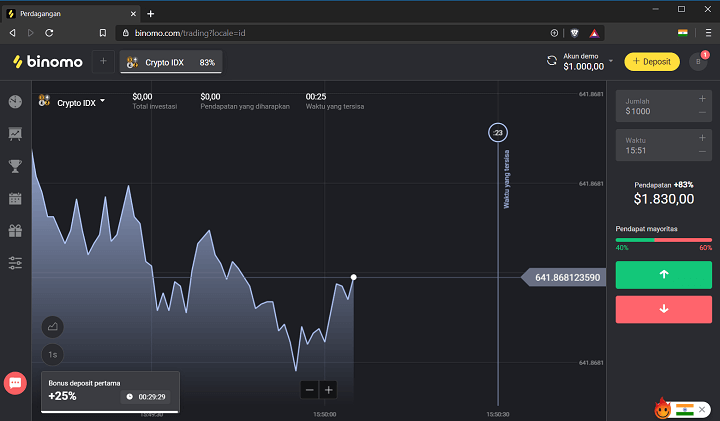Open the gift bonuses icon

click(15, 231)
